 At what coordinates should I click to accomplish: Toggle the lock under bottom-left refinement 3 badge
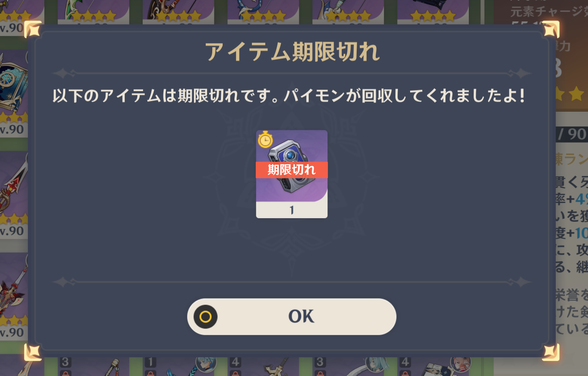pyautogui.click(x=64, y=373)
